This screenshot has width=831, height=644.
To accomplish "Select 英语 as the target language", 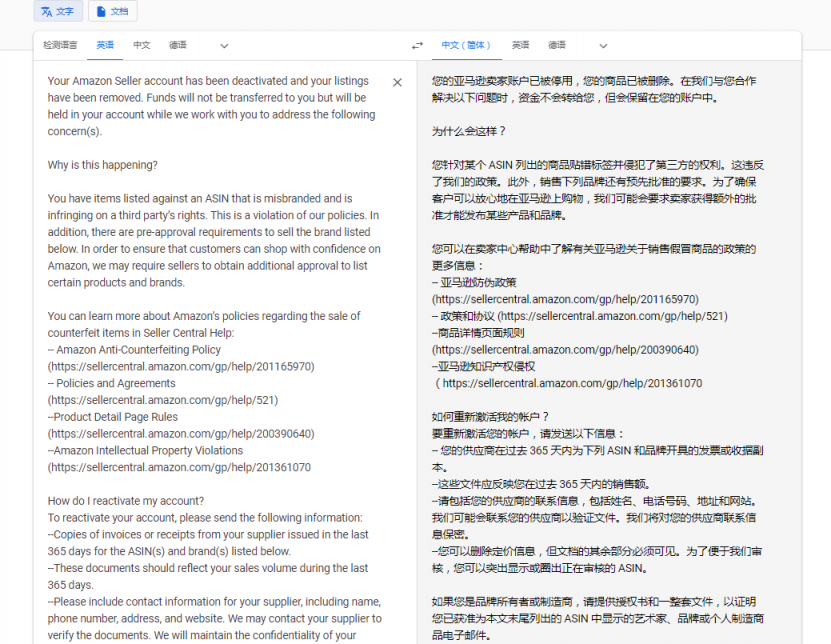I will (520, 45).
